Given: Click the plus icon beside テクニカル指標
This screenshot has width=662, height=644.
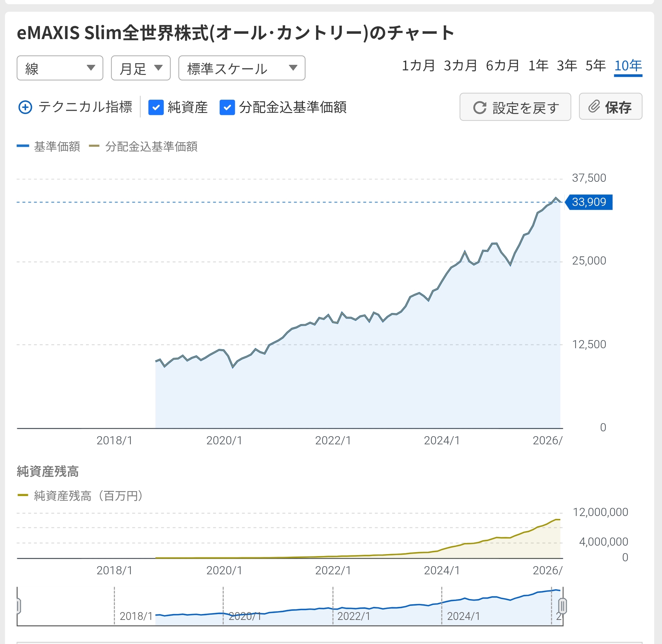Looking at the screenshot, I should 25,107.
